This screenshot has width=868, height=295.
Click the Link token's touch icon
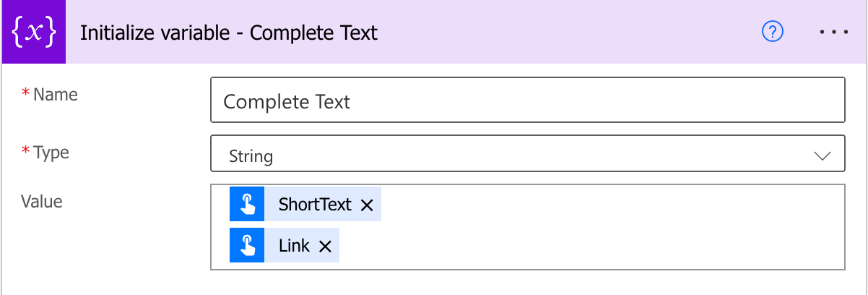(x=247, y=246)
